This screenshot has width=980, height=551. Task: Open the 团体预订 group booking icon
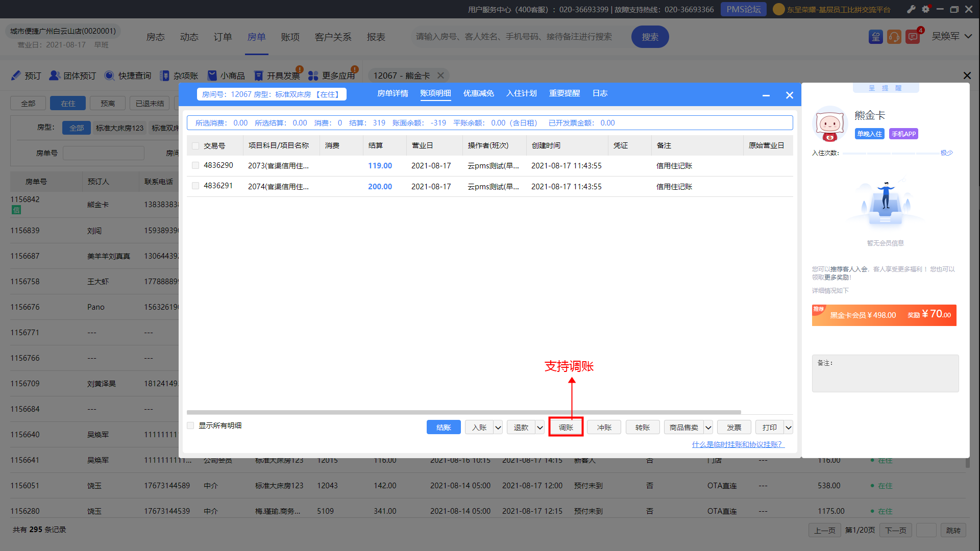point(55,76)
